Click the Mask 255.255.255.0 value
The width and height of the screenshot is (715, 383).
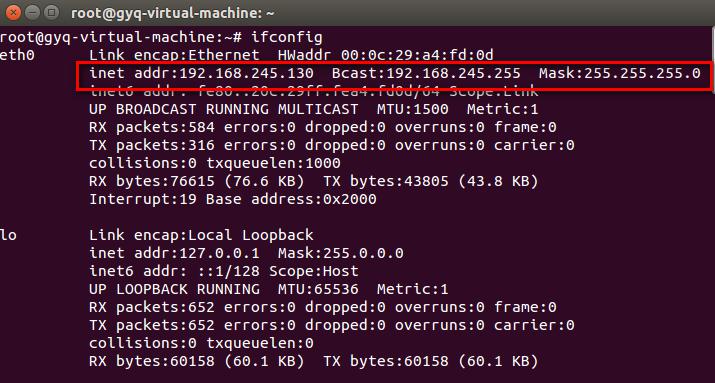coord(620,73)
